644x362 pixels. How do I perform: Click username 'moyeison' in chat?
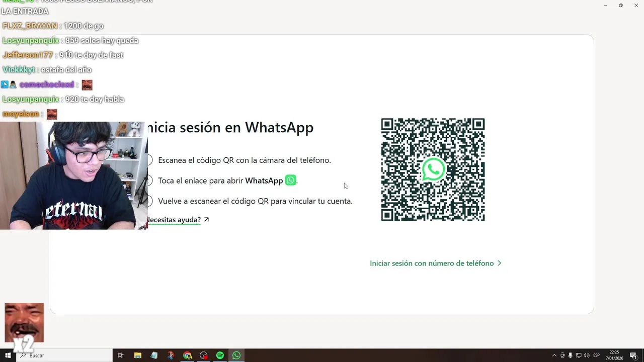21,114
